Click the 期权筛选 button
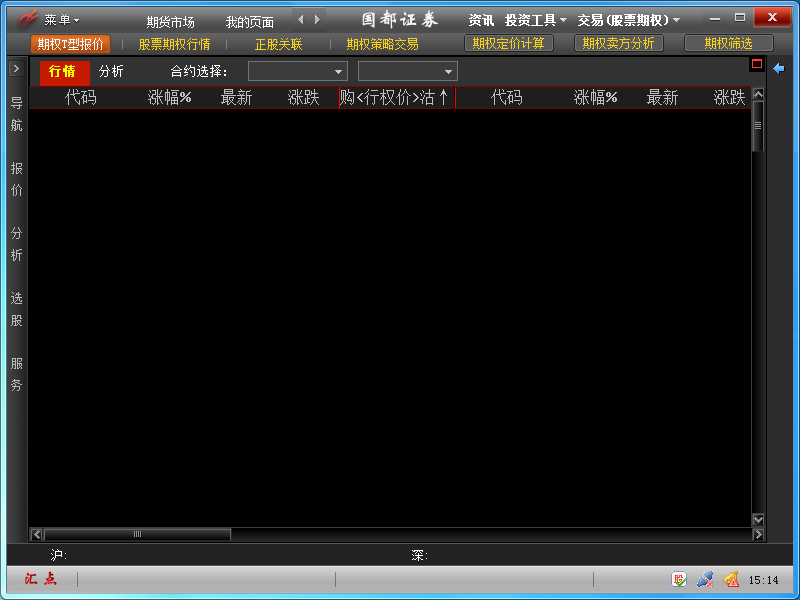 (728, 44)
